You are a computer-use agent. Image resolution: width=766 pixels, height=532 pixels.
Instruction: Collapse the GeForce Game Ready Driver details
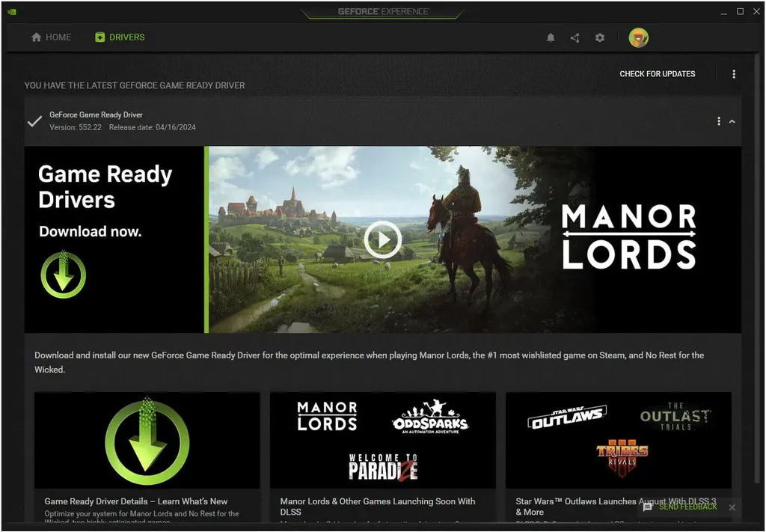click(x=732, y=121)
